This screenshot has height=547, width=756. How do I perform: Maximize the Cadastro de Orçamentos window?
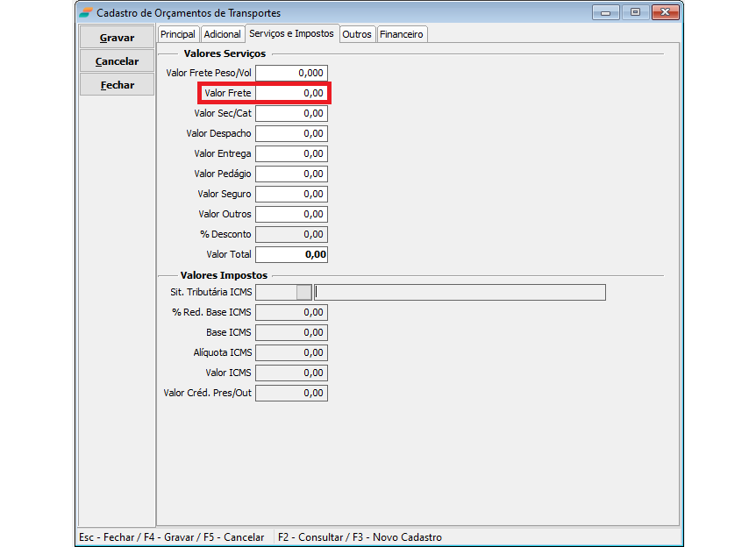click(x=635, y=12)
